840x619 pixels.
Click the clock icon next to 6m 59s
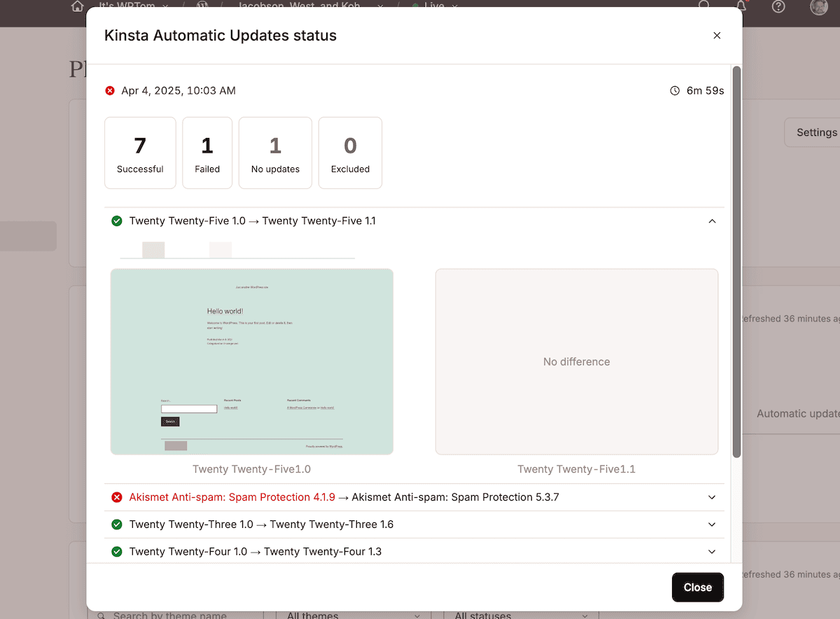click(x=675, y=90)
